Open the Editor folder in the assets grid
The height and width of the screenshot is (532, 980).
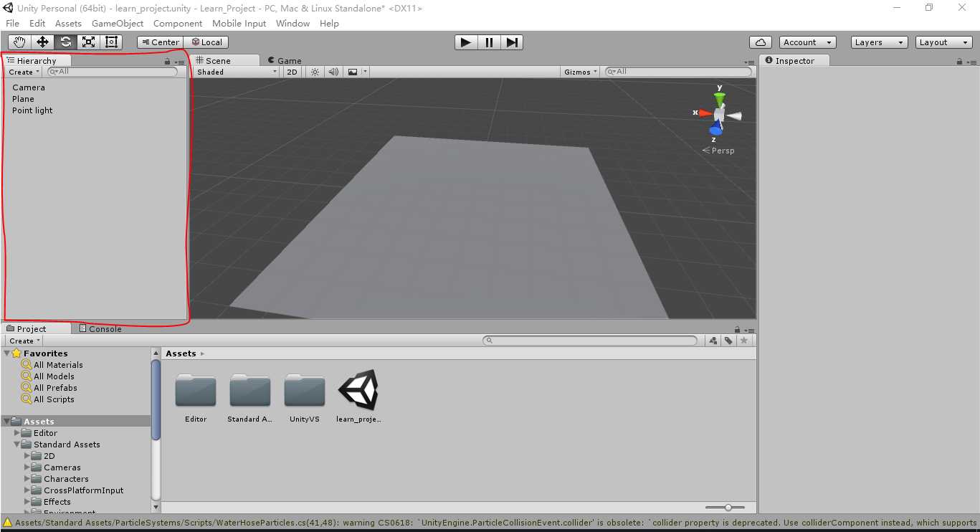tap(196, 396)
